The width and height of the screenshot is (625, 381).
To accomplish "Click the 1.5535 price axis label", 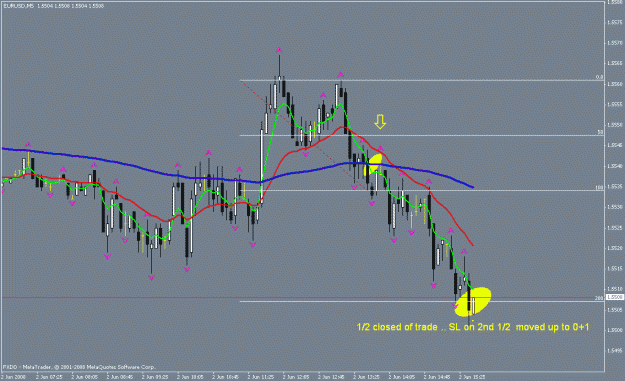I will [x=615, y=186].
